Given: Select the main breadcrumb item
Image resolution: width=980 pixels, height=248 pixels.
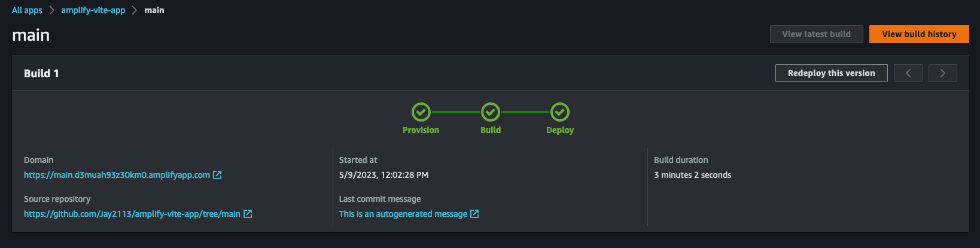Looking at the screenshot, I should point(154,10).
